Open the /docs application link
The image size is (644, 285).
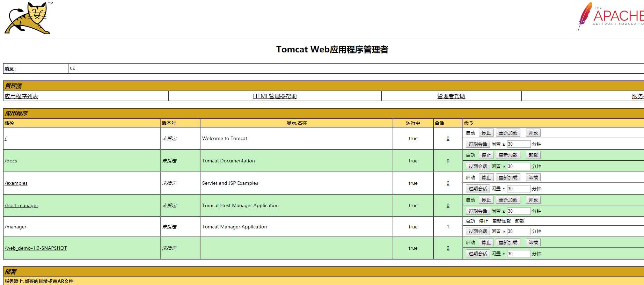click(x=11, y=161)
